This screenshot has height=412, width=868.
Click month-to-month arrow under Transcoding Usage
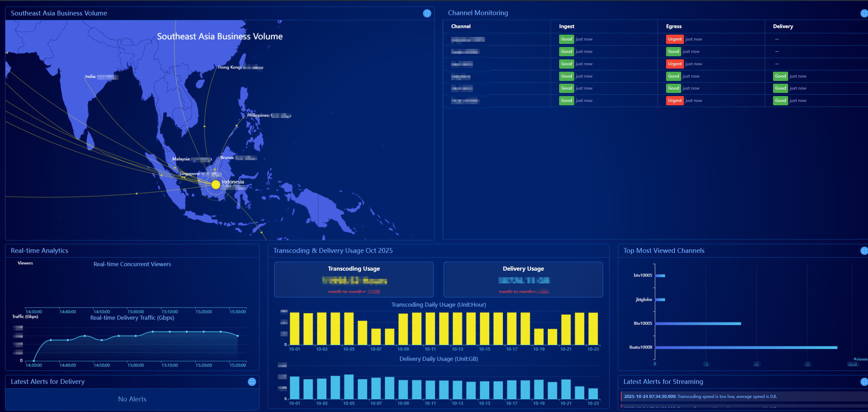click(364, 292)
